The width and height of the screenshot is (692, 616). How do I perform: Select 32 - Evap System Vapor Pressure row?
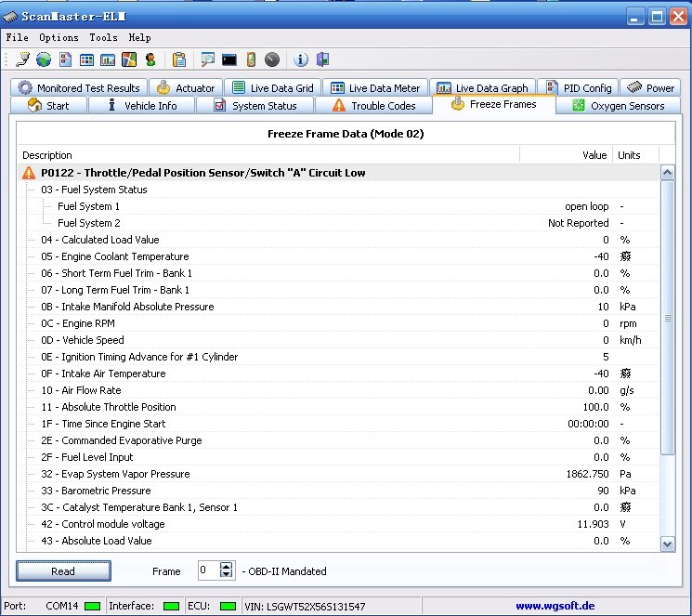coord(339,474)
